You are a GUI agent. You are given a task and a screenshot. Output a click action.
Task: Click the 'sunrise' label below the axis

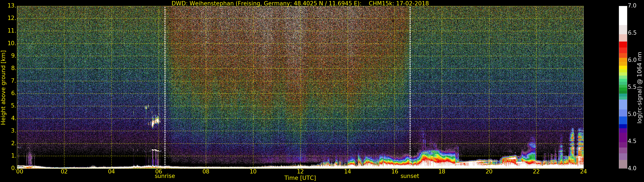(x=165, y=176)
